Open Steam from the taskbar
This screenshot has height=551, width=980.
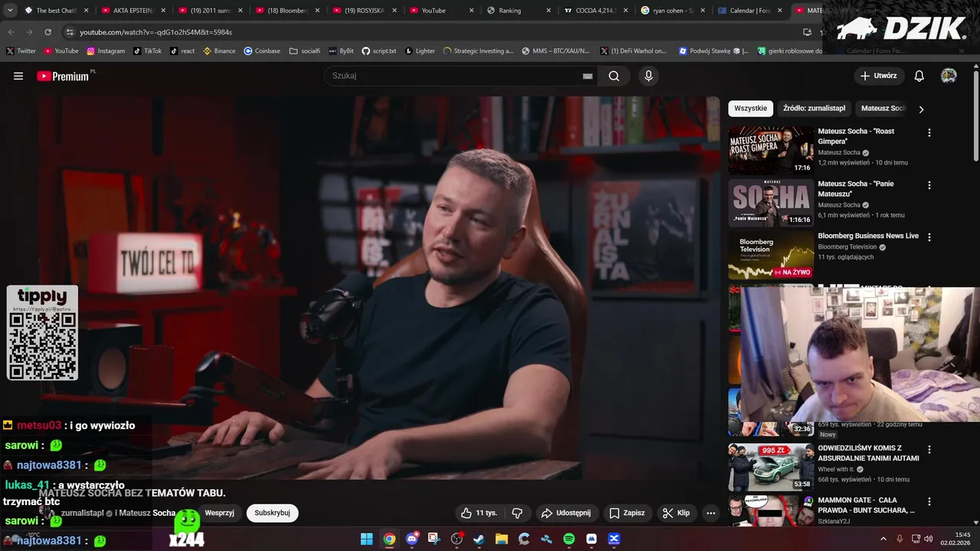(479, 539)
